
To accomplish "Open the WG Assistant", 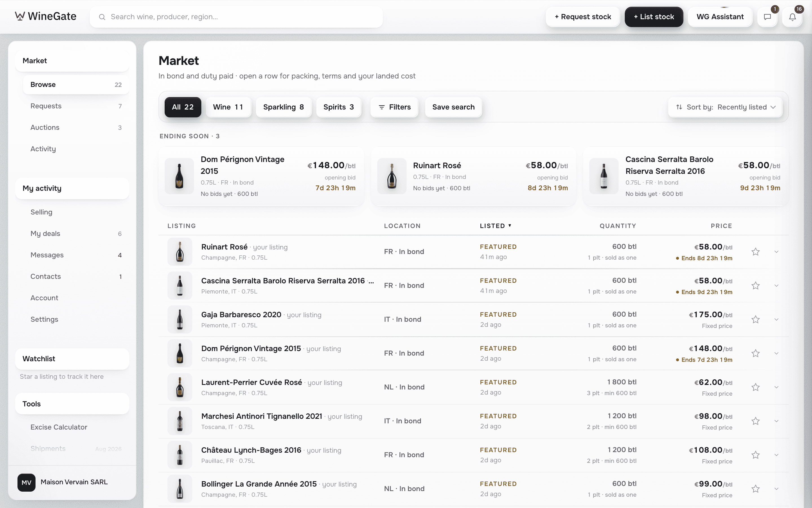I will (720, 17).
